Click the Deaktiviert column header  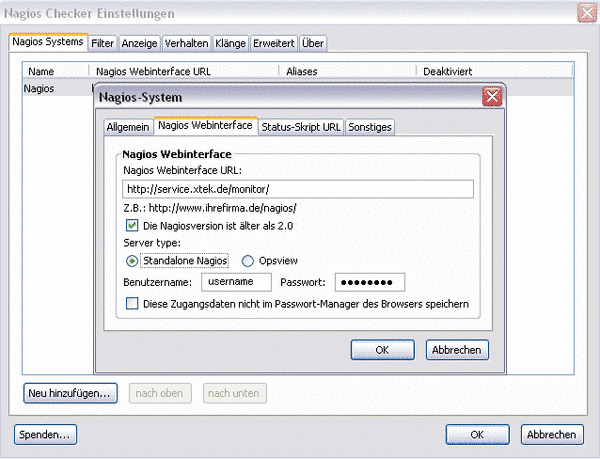pos(448,72)
